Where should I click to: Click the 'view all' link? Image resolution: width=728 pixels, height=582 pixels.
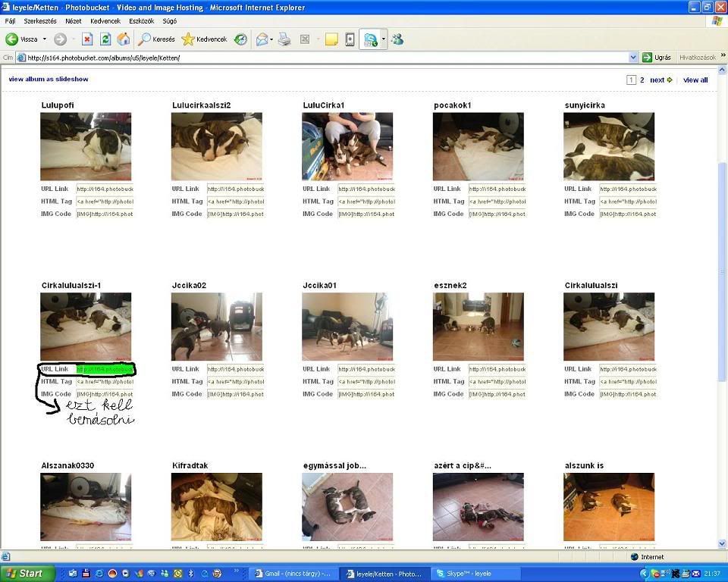(695, 80)
